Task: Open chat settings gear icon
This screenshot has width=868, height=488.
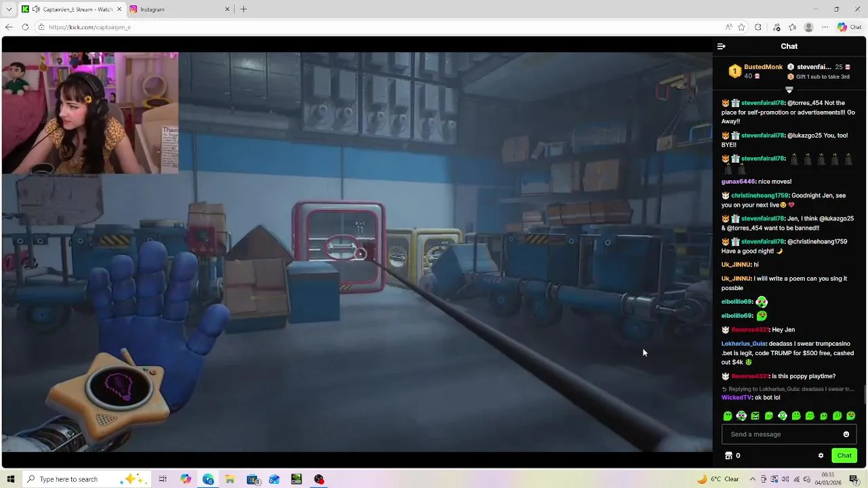Action: (x=821, y=456)
